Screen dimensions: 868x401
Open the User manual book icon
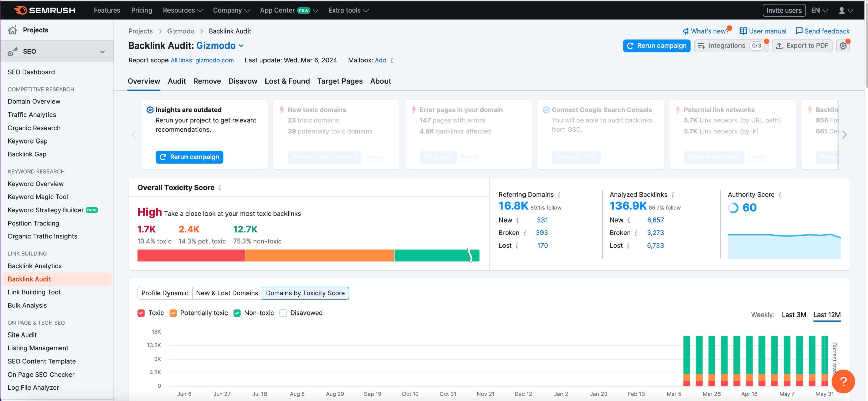(743, 31)
